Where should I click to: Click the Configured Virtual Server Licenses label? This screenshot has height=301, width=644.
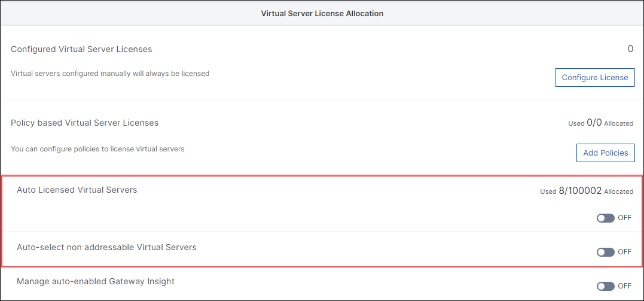click(x=81, y=49)
